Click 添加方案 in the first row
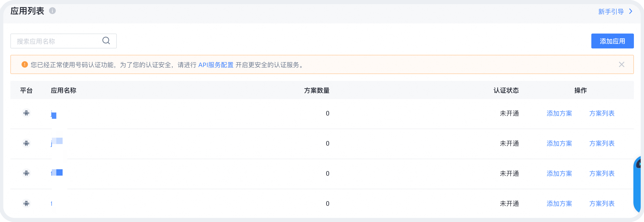Image resolution: width=644 pixels, height=222 pixels. pos(559,113)
